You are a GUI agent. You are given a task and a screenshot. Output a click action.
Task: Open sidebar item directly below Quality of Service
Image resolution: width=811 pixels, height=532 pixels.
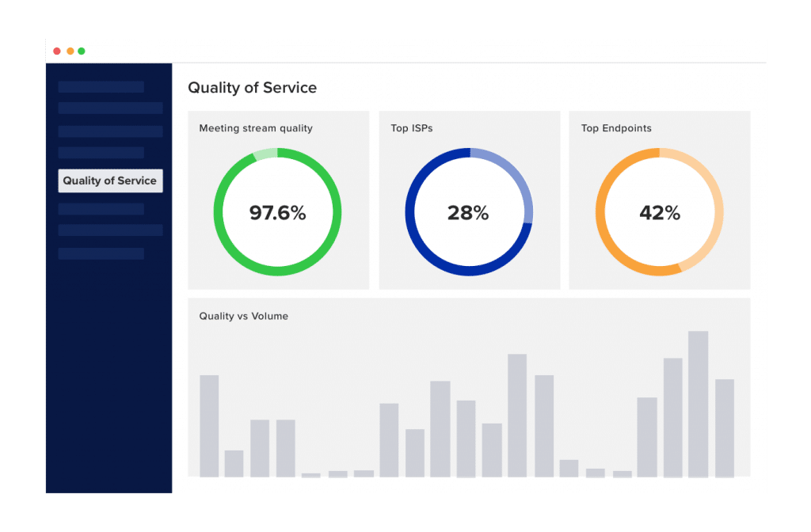[x=101, y=209]
